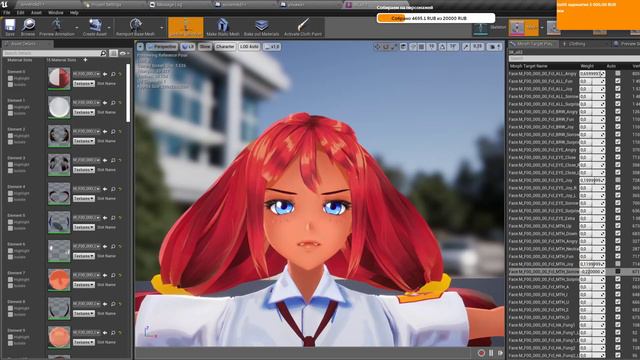The image size is (640, 360).
Task: Adjust Fcl_ALL_Angry weight slider
Action: (x=592, y=73)
